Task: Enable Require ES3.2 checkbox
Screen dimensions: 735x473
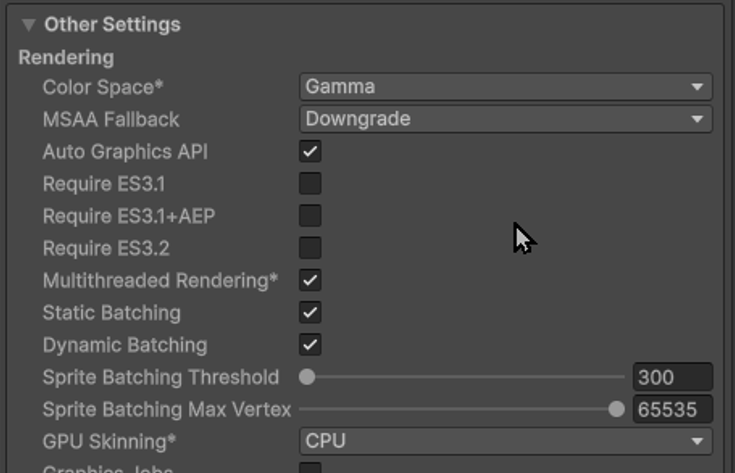Action: 310,248
